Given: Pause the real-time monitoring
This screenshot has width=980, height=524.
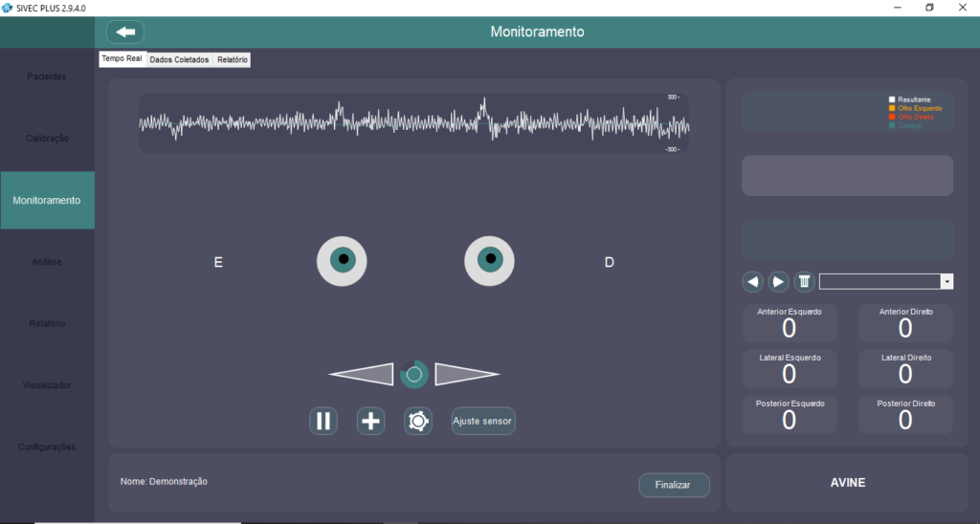Looking at the screenshot, I should click(323, 421).
